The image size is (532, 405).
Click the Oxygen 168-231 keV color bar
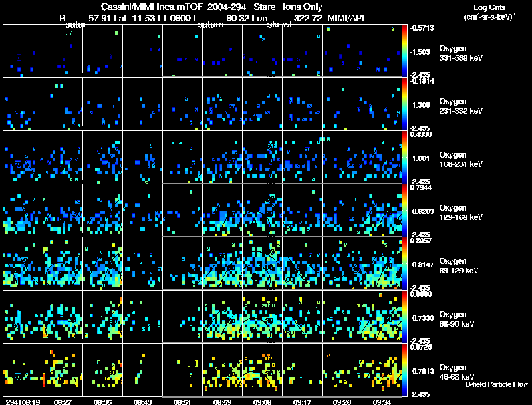tap(404, 158)
